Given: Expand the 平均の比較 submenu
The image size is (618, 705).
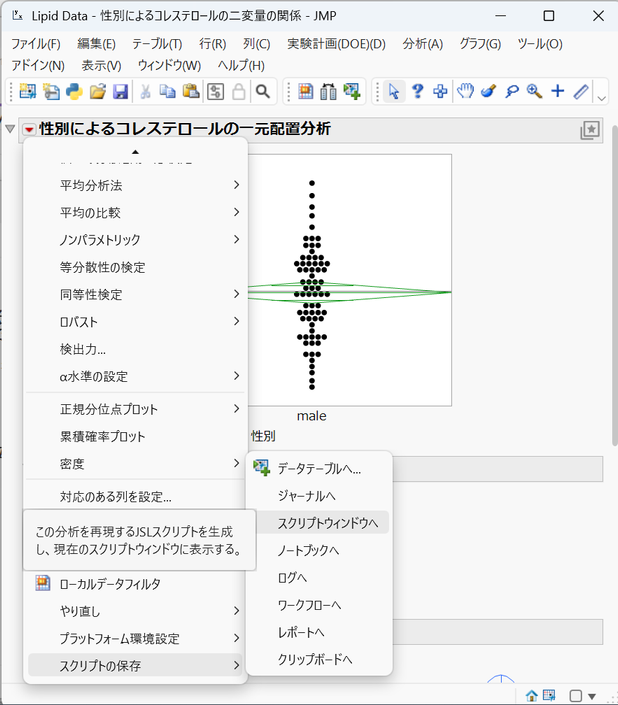Looking at the screenshot, I should tap(134, 213).
